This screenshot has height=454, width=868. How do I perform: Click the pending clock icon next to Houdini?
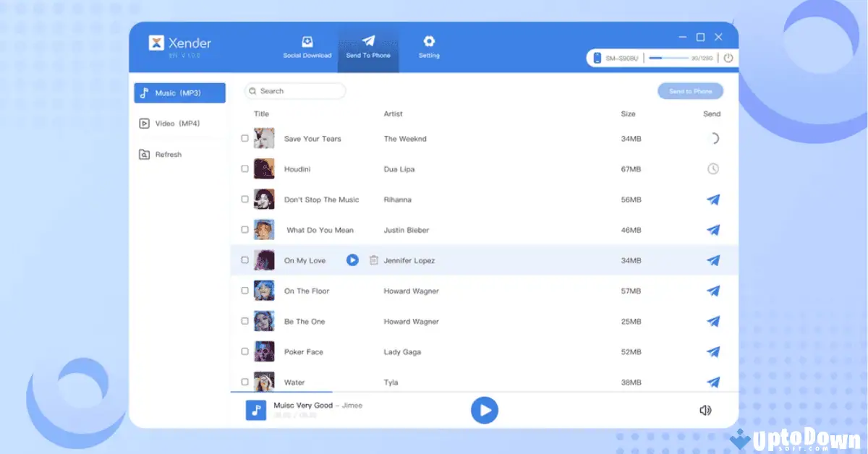point(713,168)
